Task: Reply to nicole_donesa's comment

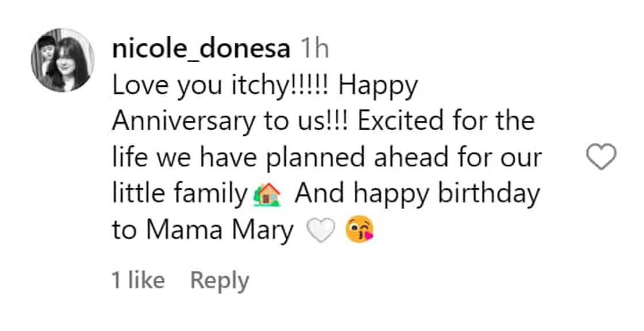Action: coord(220,280)
